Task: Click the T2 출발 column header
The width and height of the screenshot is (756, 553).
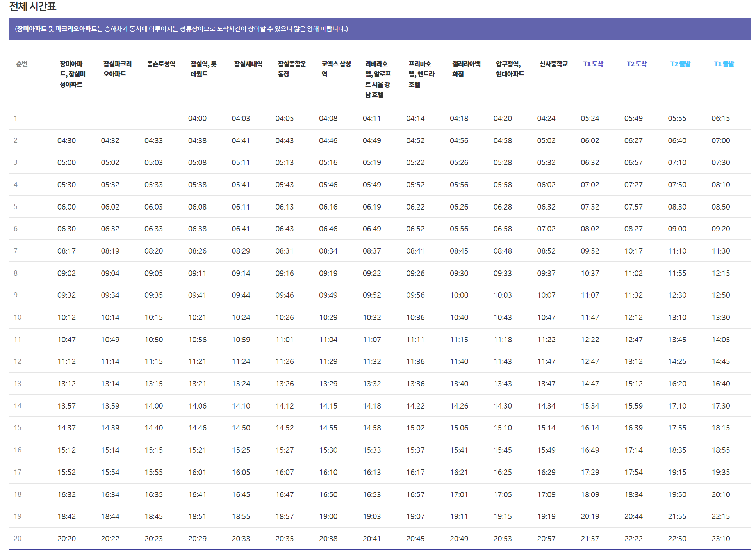Action: 680,64
